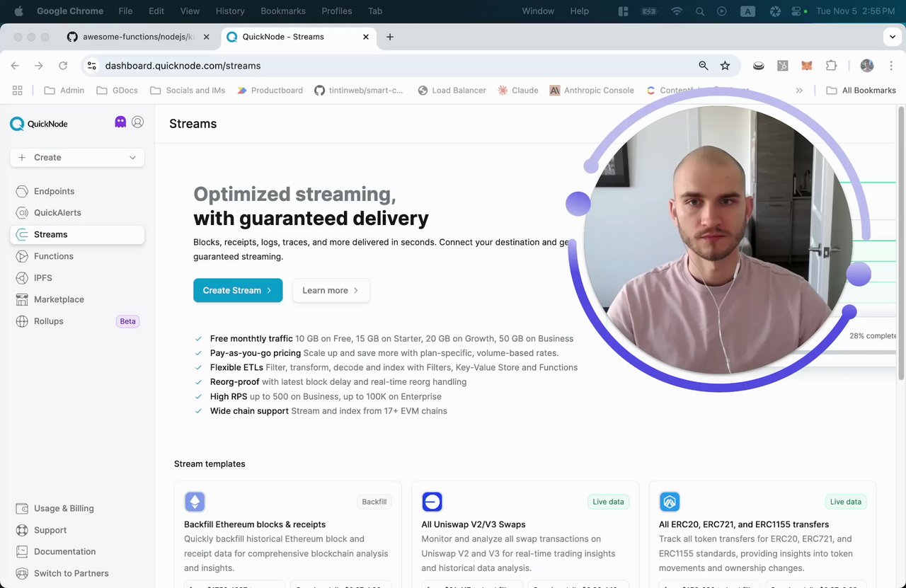Screen dimensions: 906x588
Task: View site information icon in address bar
Action: [x=91, y=65]
